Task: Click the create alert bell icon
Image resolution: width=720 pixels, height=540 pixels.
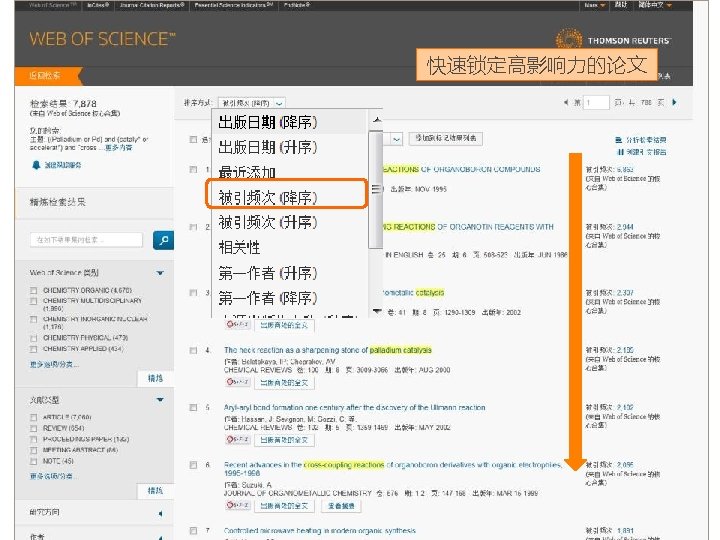Action: (x=36, y=165)
